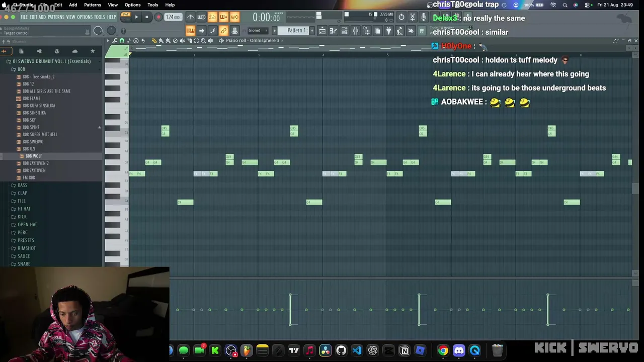Open piano roll wrench tools menu
Image resolution: width=644 pixels, height=362 pixels.
click(115, 41)
